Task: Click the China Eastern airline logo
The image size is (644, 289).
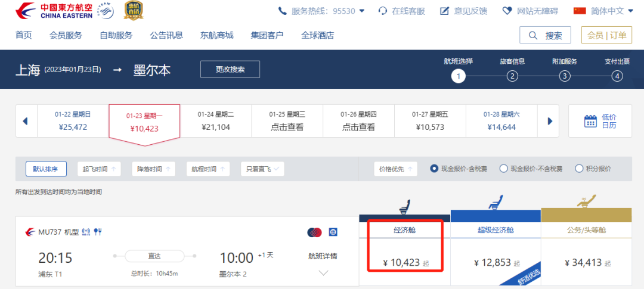Action: click(x=54, y=11)
